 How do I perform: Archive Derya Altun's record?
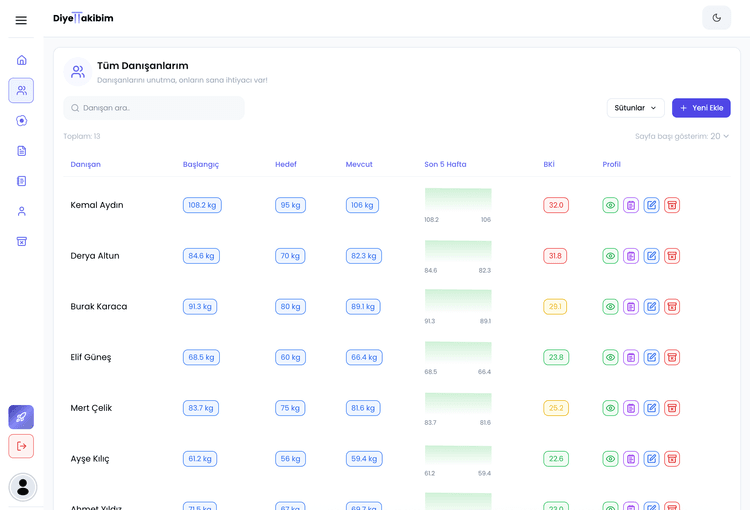pos(672,256)
